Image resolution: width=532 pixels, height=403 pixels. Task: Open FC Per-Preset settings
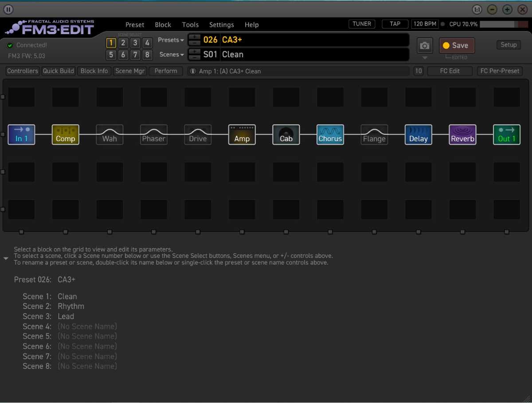click(500, 71)
